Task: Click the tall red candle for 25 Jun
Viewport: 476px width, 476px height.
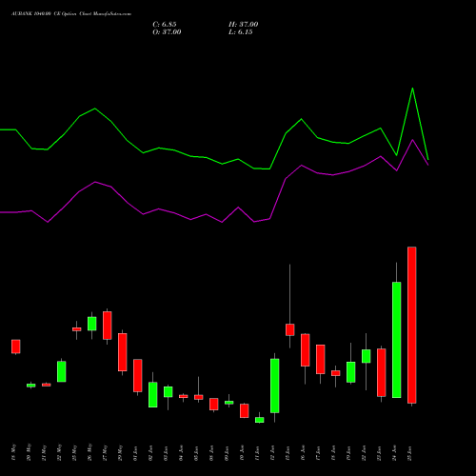Action: 412,325
